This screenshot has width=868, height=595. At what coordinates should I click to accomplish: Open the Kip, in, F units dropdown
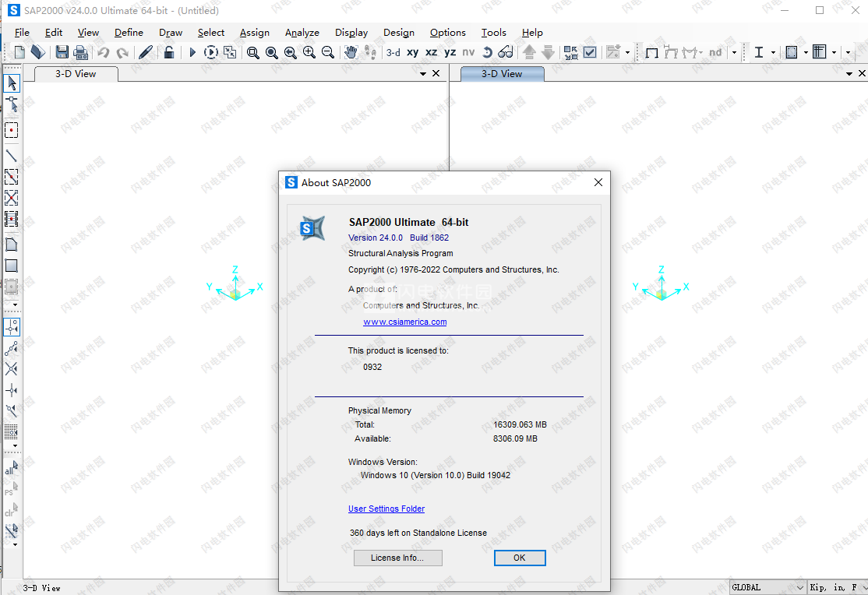[838, 587]
